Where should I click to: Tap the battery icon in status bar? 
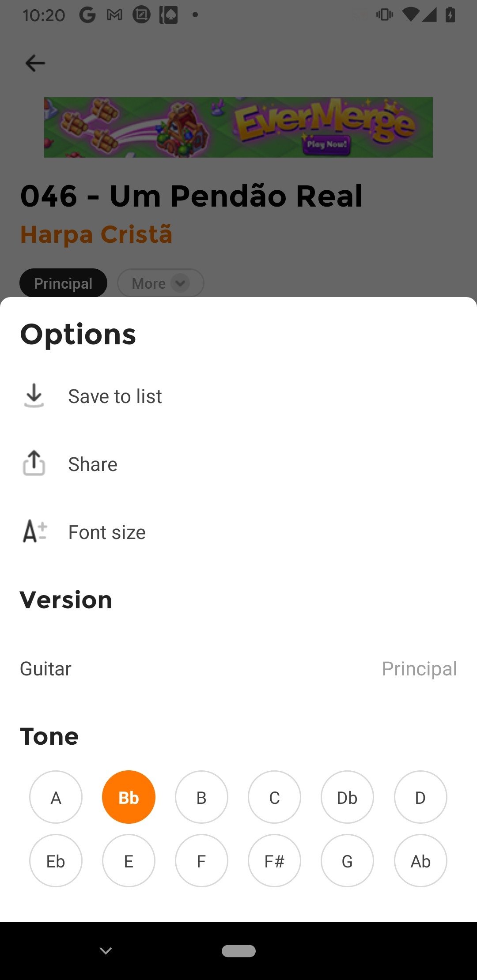pyautogui.click(x=450, y=15)
